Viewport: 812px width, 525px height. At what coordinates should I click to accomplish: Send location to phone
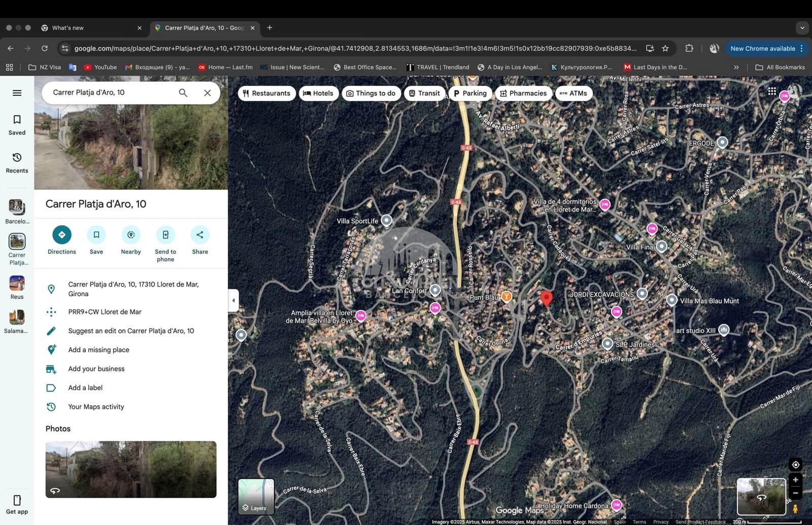click(x=165, y=235)
